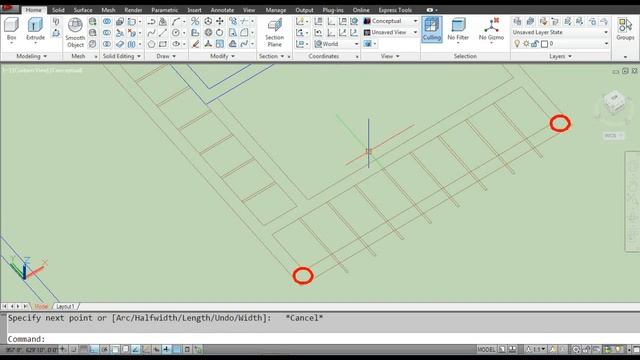Click the Smooth Object mesh tool
The height and width of the screenshot is (360, 640).
(x=75, y=33)
